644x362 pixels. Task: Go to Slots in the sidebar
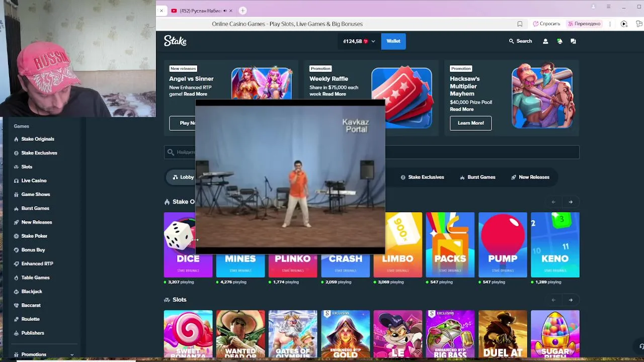[27, 167]
